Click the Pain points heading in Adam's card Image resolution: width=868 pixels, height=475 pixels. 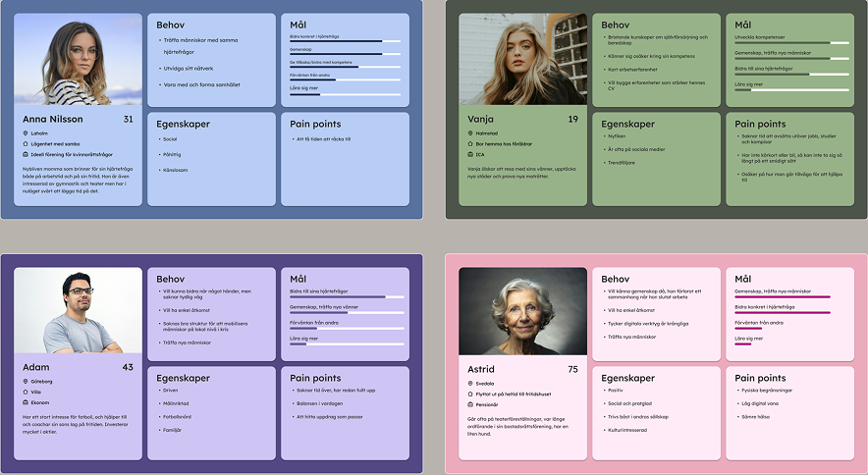(315, 378)
